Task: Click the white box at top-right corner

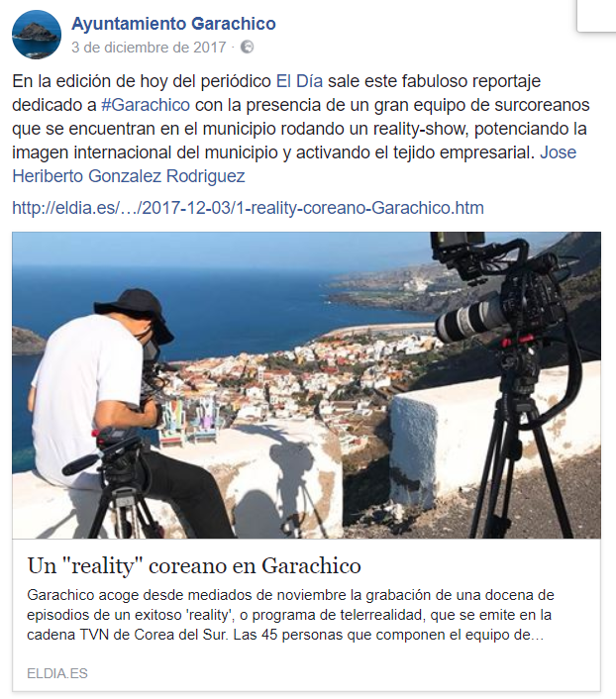Action: [x=596, y=16]
